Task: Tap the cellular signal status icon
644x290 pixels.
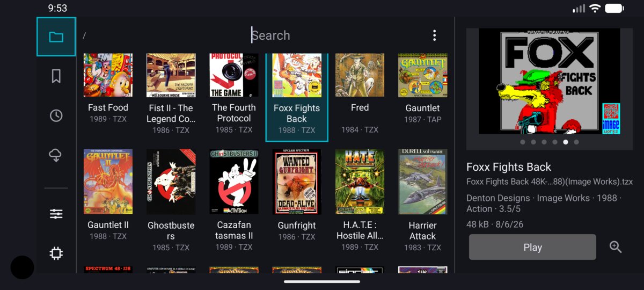Action: point(579,8)
